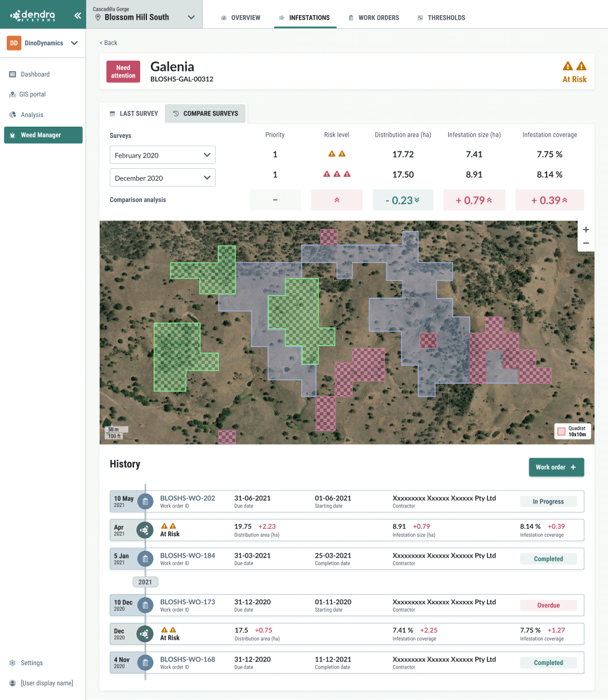The width and height of the screenshot is (608, 700).
Task: Switch to the Work Orders tab
Action: (373, 18)
